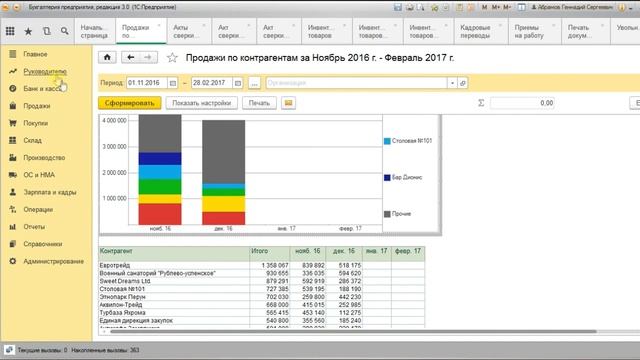
Task: Click the Организация input field
Action: pyautogui.click(x=357, y=83)
